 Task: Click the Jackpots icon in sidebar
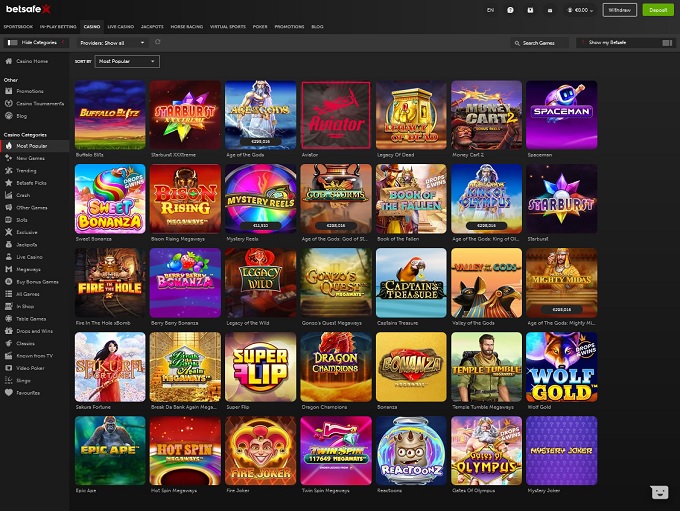point(9,244)
